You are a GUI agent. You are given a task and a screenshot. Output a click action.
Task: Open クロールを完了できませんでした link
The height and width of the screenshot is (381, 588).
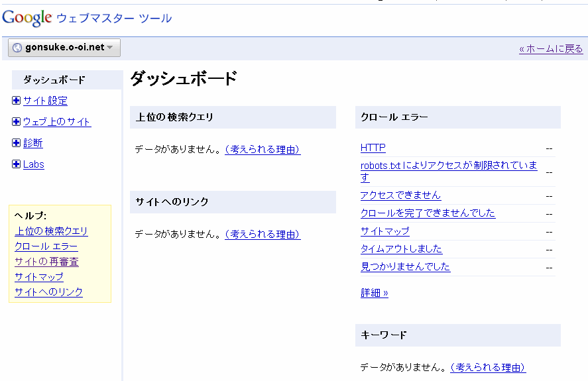coord(428,213)
